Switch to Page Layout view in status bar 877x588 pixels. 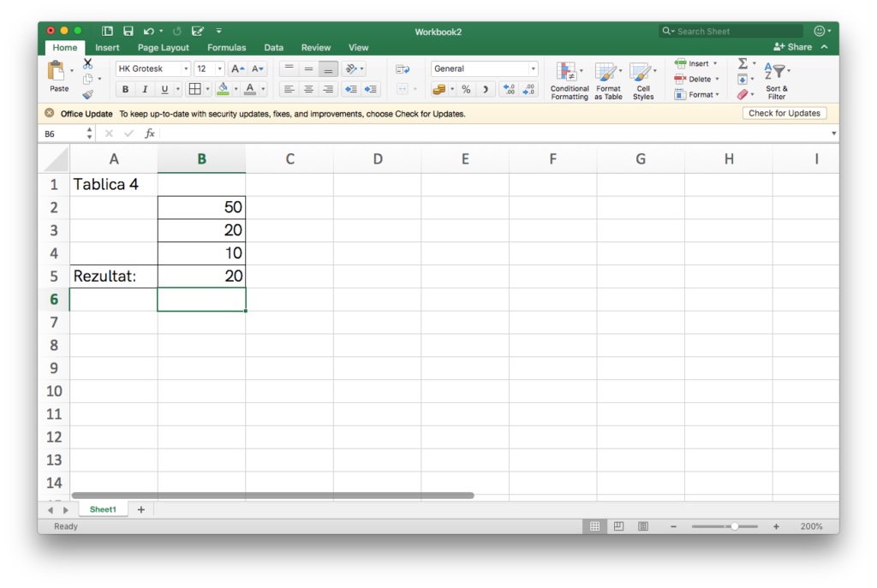[618, 526]
